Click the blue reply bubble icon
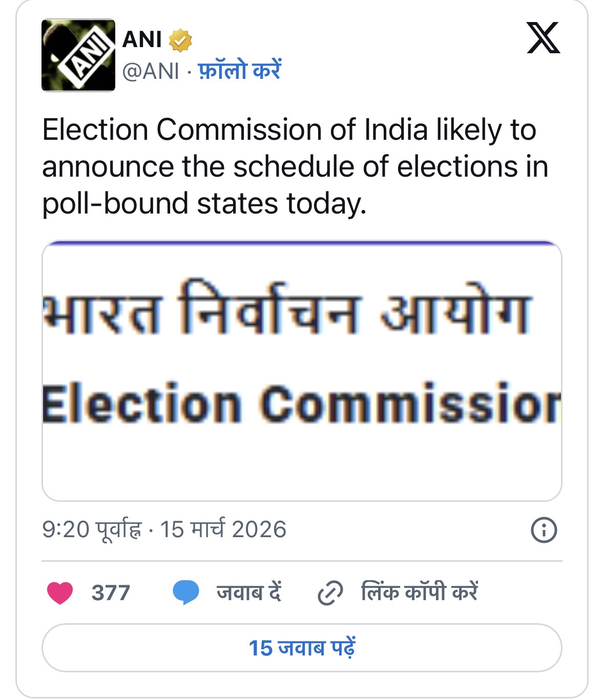 (185, 592)
